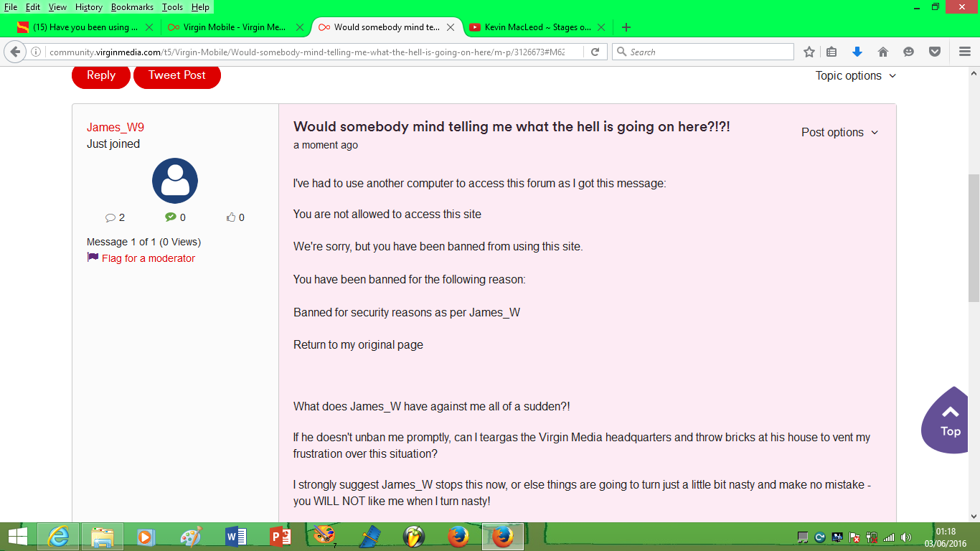The width and height of the screenshot is (980, 551).
Task: Select the Flag for a moderator link
Action: [x=147, y=258]
